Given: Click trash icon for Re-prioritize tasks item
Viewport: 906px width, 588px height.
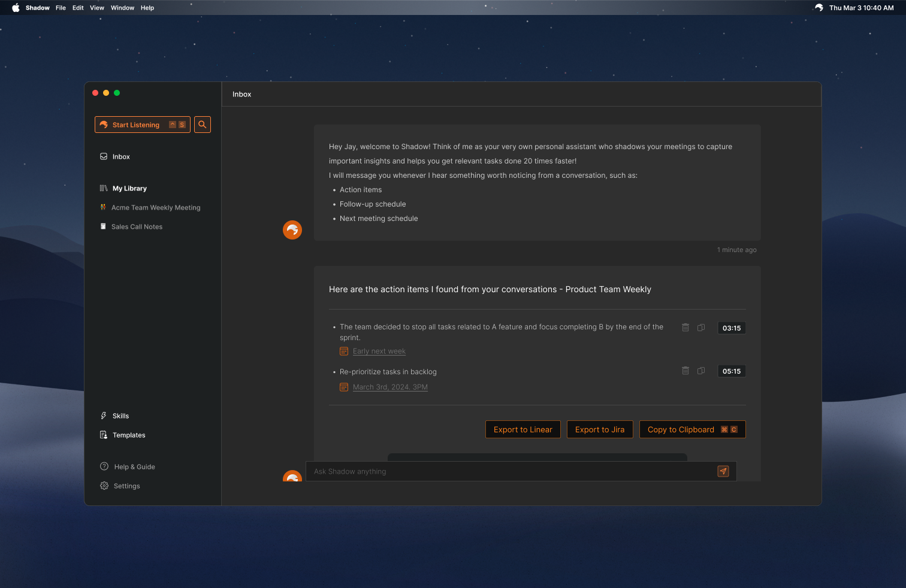Looking at the screenshot, I should click(x=685, y=371).
